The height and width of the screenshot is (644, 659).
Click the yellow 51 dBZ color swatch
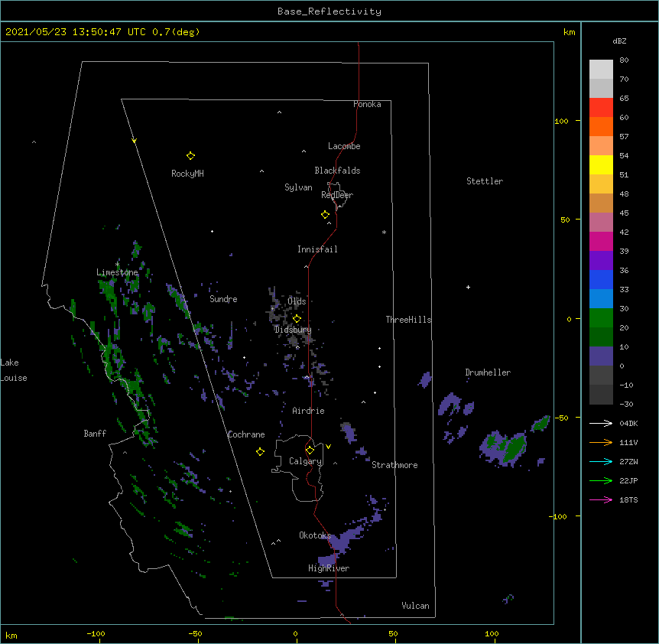click(x=601, y=164)
